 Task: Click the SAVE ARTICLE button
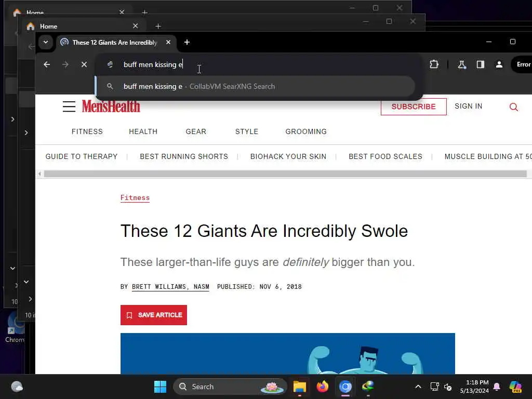154,315
